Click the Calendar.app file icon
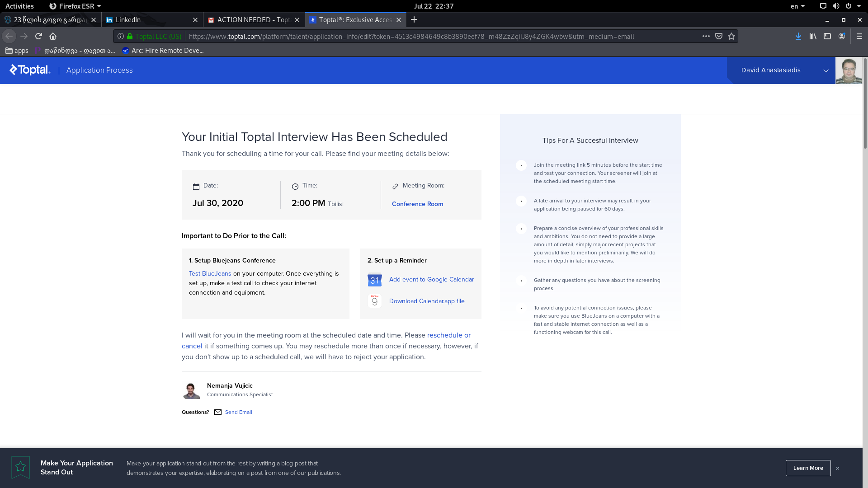This screenshot has height=488, width=868. [374, 301]
